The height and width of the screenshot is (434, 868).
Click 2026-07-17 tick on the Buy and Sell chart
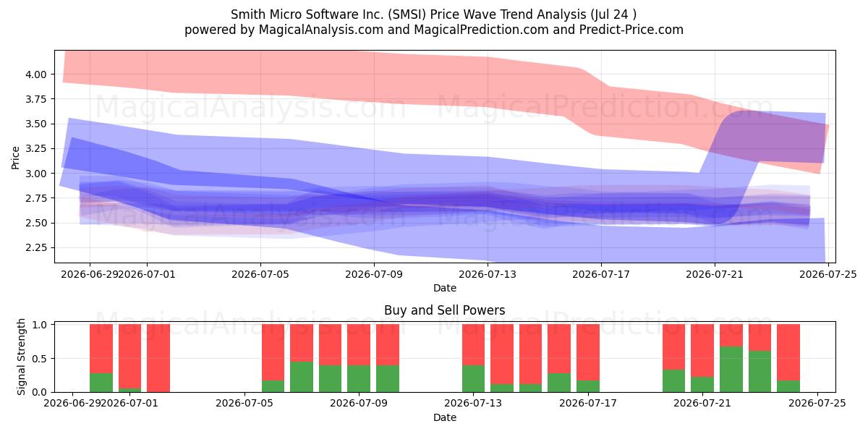(x=588, y=404)
